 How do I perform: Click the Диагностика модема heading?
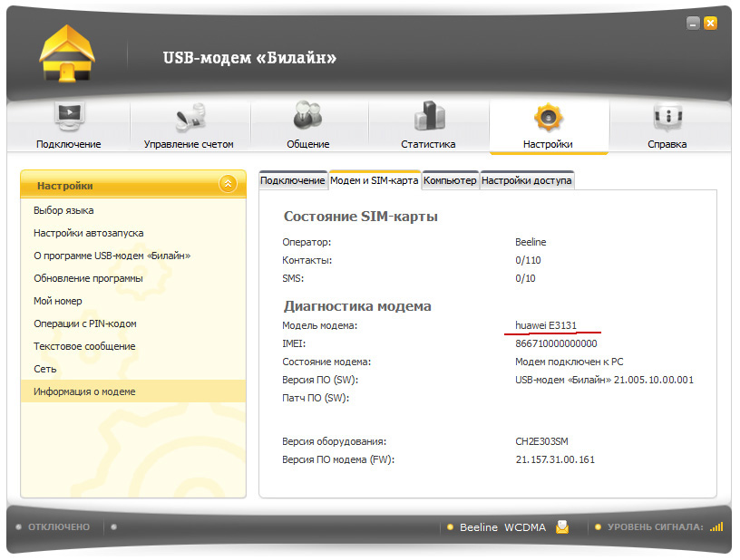tap(357, 306)
